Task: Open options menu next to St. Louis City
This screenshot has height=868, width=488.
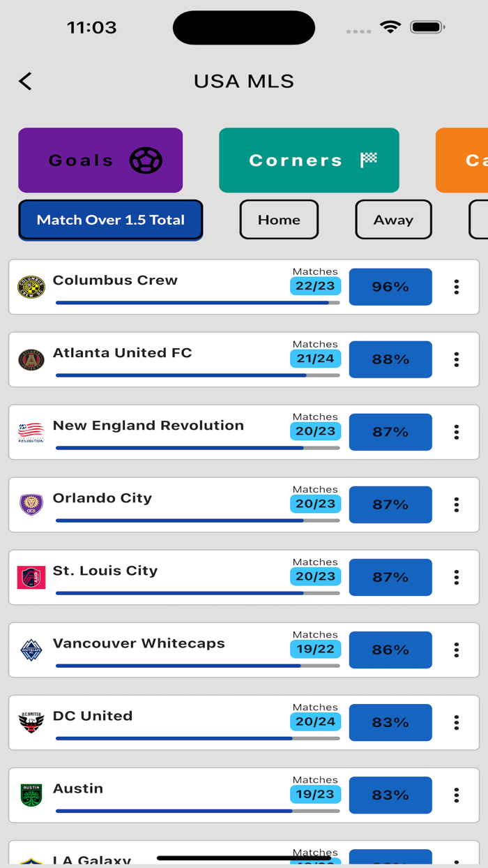Action: point(456,577)
